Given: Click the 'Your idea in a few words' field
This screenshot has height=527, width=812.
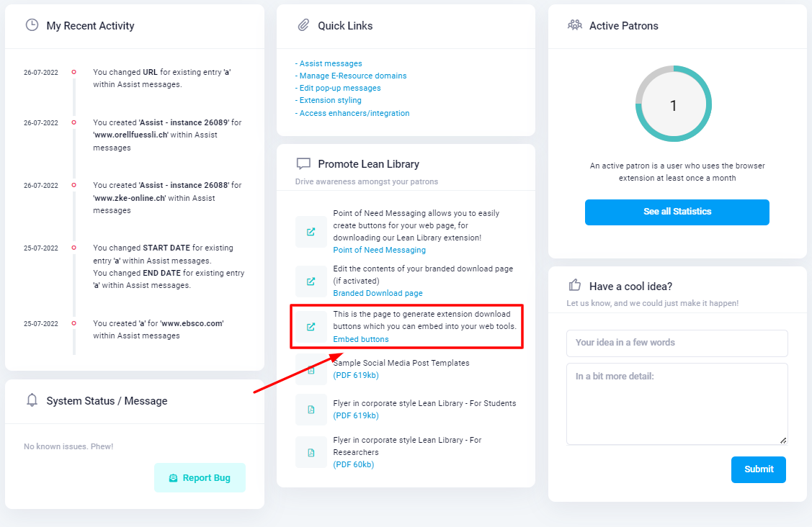Looking at the screenshot, I should pos(677,343).
